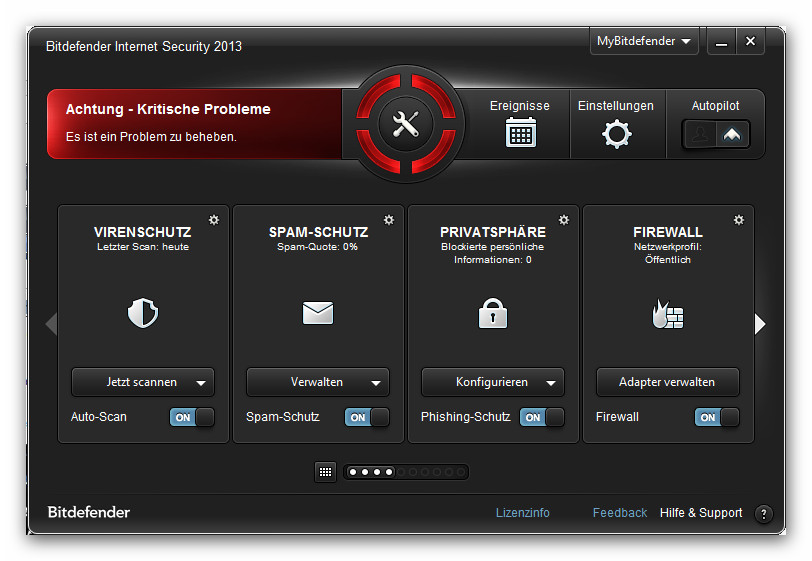Select the last page indicator dot
Image resolution: width=812 pixels, height=561 pixels.
point(460,472)
